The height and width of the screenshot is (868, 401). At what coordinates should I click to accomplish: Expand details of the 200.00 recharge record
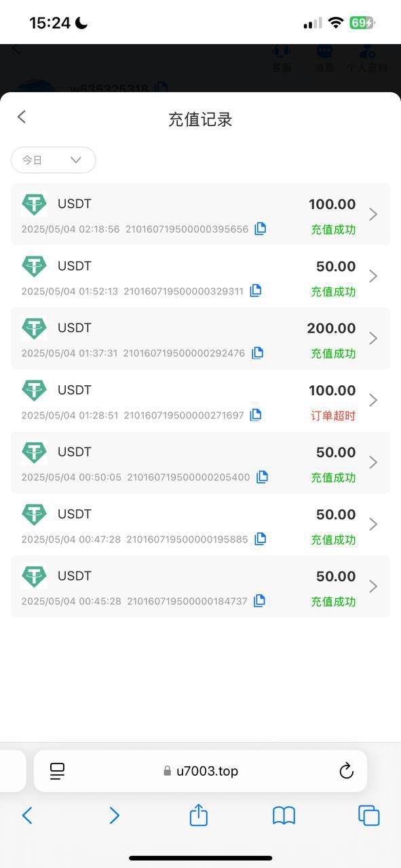pos(373,338)
